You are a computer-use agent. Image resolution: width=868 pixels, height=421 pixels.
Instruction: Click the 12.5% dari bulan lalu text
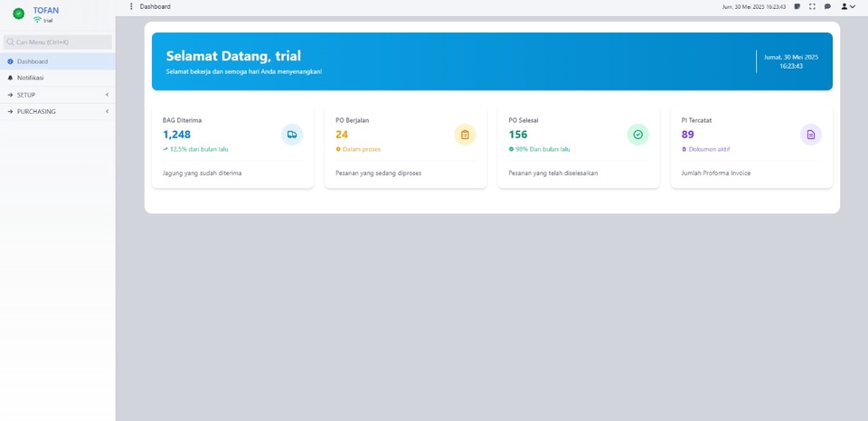pyautogui.click(x=199, y=149)
